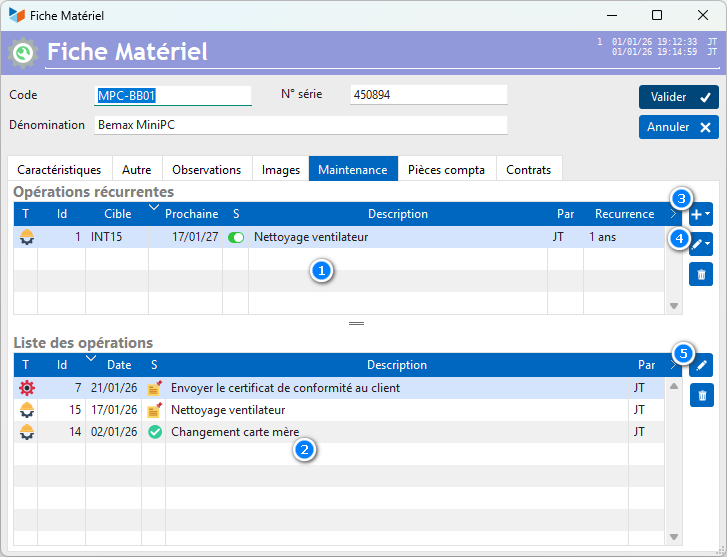Click the add recurring operation plus button
The width and height of the screenshot is (727, 557).
point(701,214)
